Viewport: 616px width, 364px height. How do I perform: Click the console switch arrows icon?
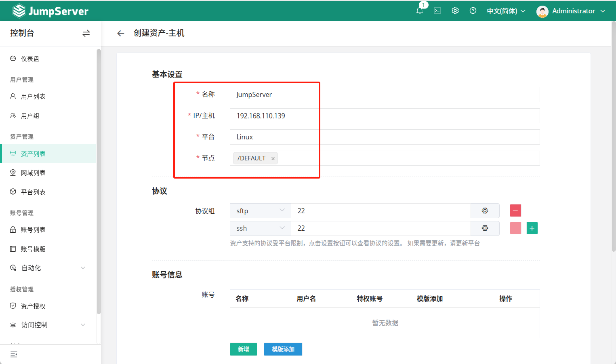pos(86,33)
